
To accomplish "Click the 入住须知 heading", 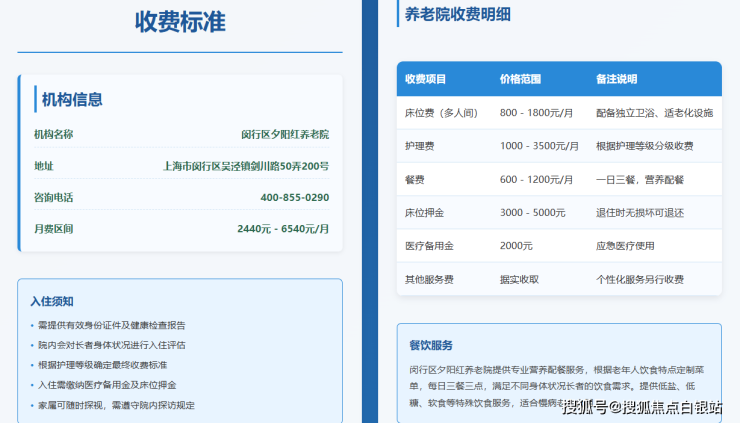I will (x=52, y=301).
